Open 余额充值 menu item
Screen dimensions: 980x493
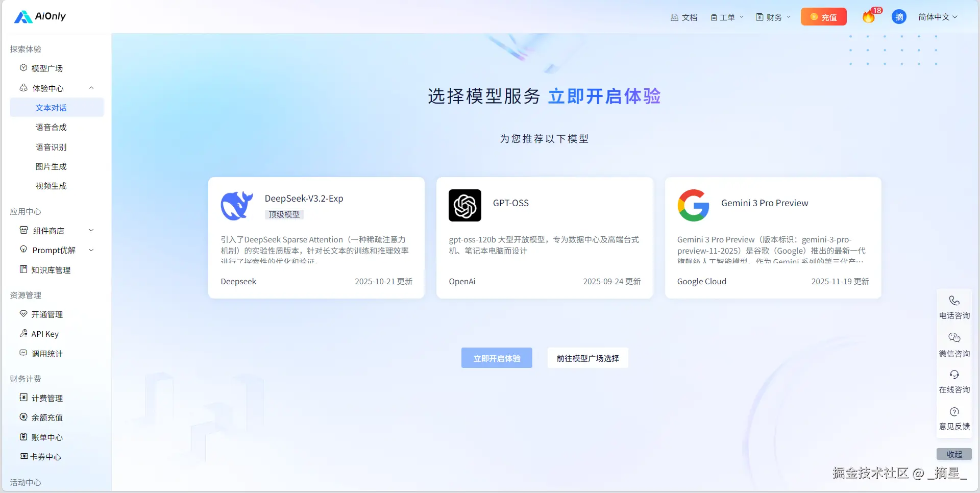[47, 417]
